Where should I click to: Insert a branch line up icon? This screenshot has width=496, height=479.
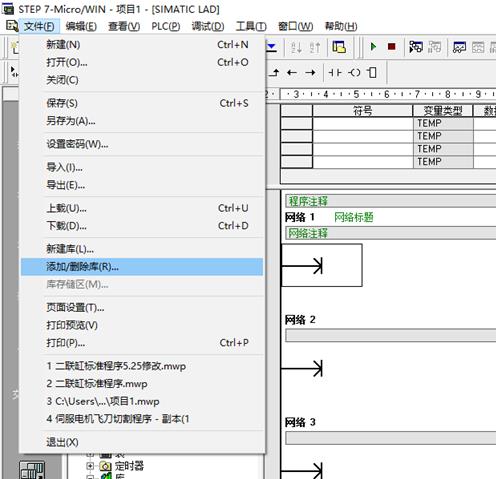[274, 72]
